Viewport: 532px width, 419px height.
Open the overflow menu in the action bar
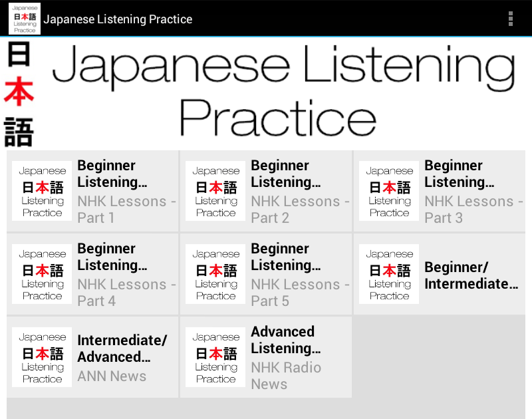(x=511, y=19)
